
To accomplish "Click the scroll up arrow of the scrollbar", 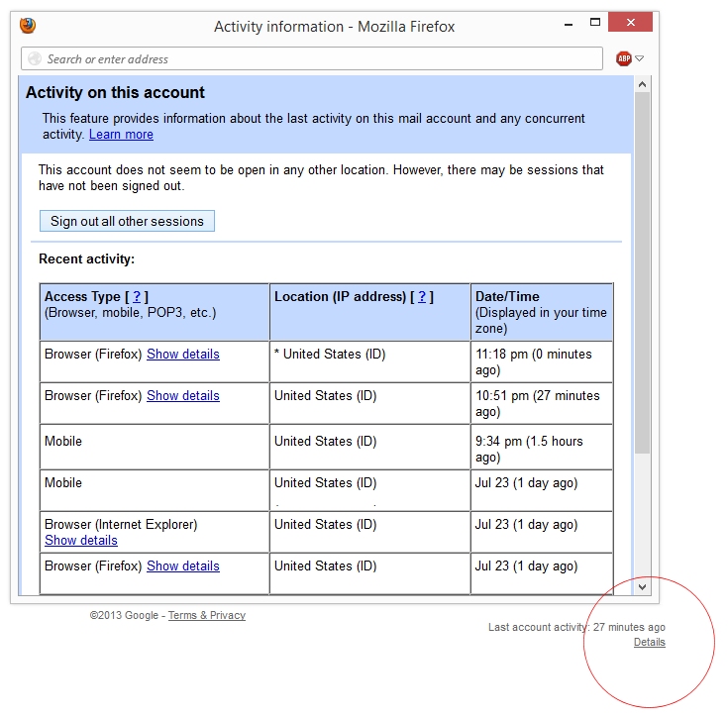I will (x=642, y=84).
